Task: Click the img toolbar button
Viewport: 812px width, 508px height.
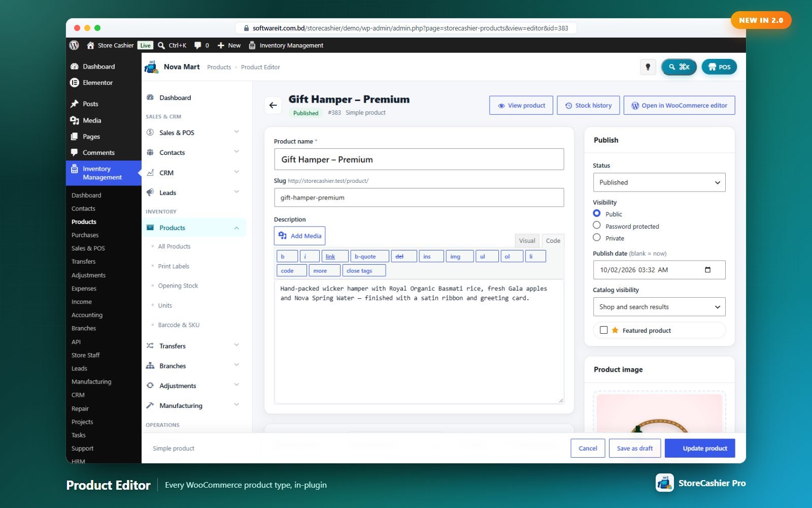Action: point(460,257)
